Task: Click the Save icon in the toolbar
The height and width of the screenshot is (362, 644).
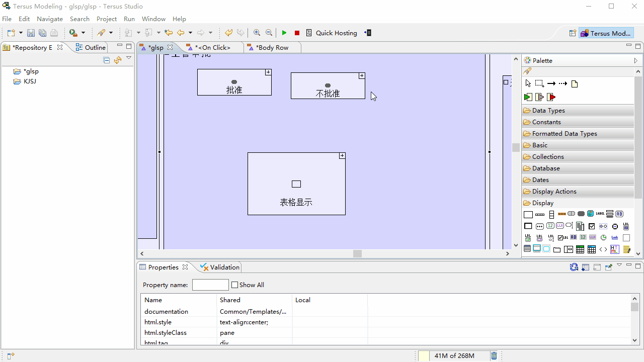Action: (31, 33)
